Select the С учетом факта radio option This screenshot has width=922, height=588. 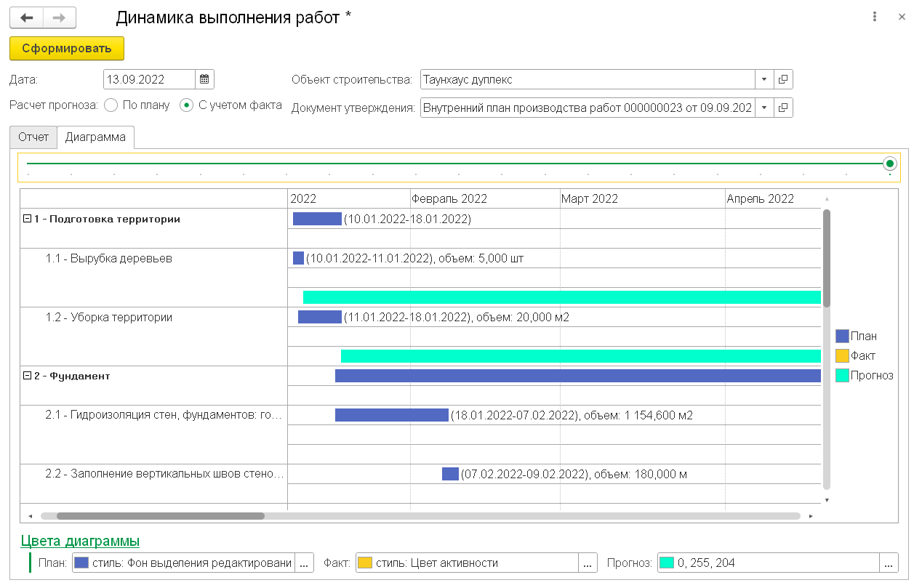(187, 105)
